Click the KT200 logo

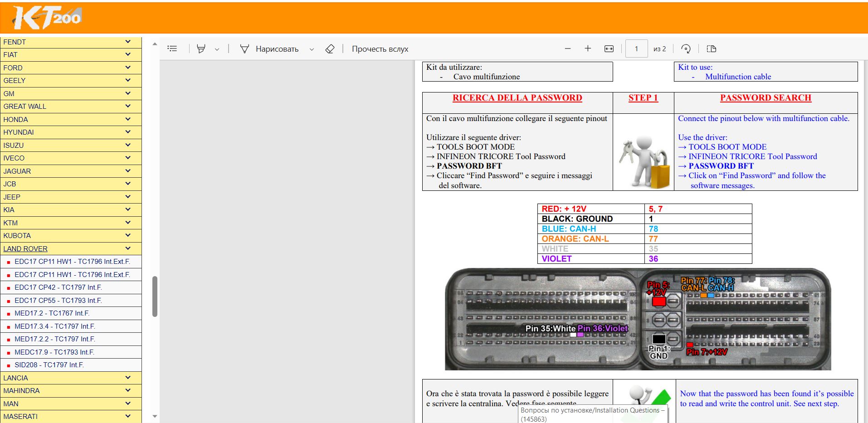click(47, 18)
